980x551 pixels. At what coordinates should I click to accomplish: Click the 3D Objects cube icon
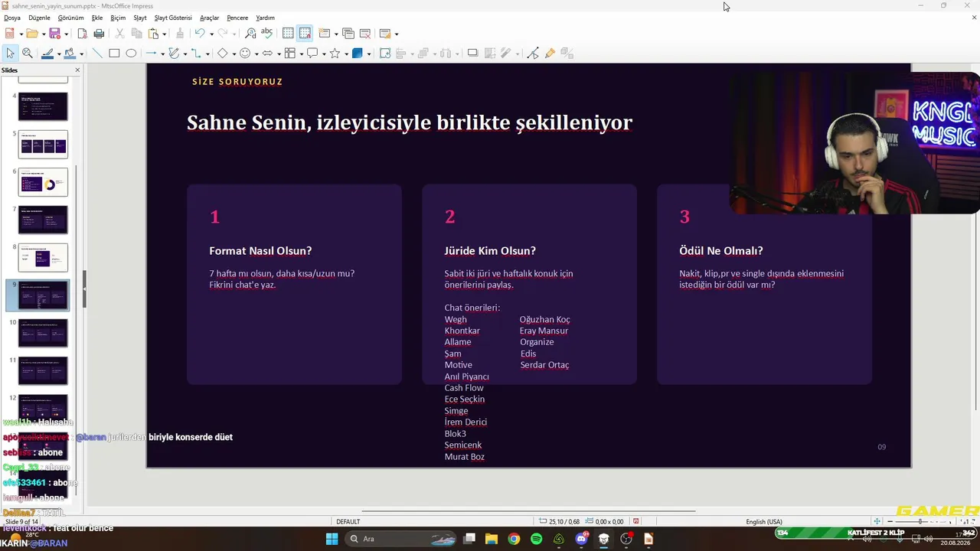[358, 54]
